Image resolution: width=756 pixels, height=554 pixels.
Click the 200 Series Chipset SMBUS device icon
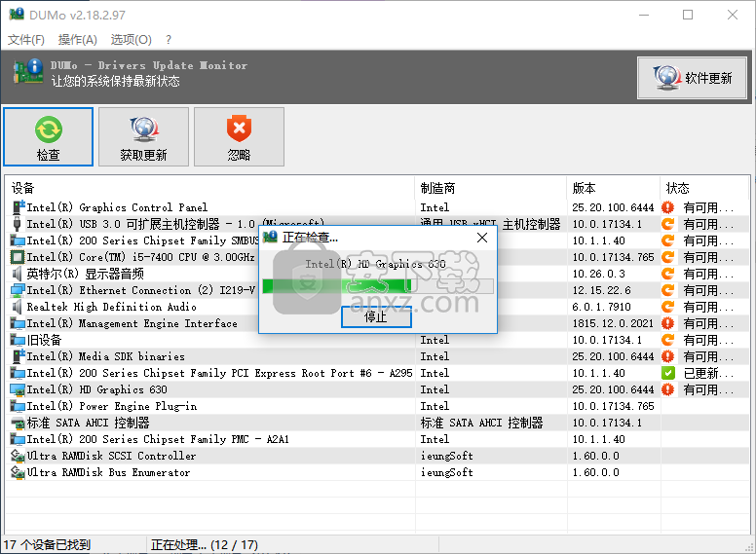click(x=18, y=240)
